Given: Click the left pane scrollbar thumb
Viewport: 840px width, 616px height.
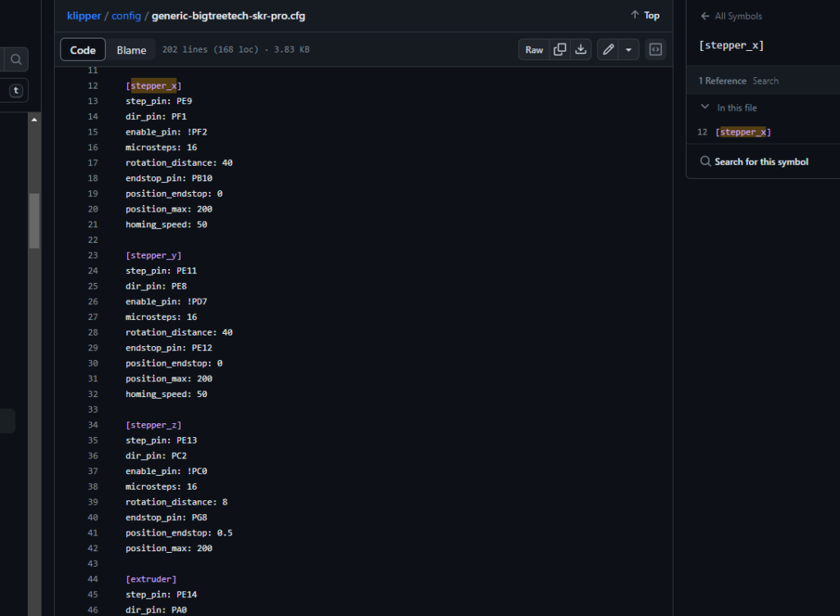Looking at the screenshot, I should (x=34, y=221).
